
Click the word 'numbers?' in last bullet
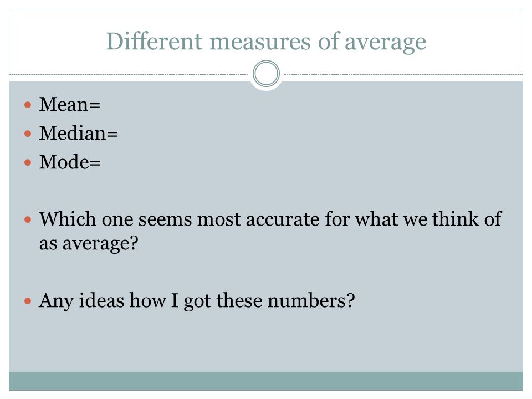311,300
